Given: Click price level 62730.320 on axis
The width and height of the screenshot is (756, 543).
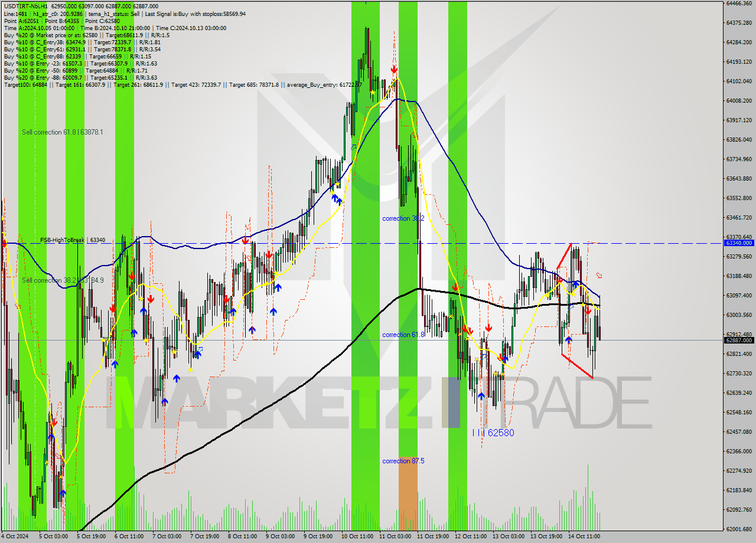Looking at the screenshot, I should point(738,373).
